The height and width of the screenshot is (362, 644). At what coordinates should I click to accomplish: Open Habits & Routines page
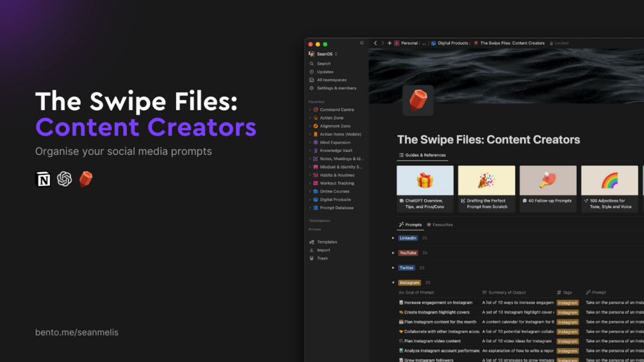coord(337,176)
